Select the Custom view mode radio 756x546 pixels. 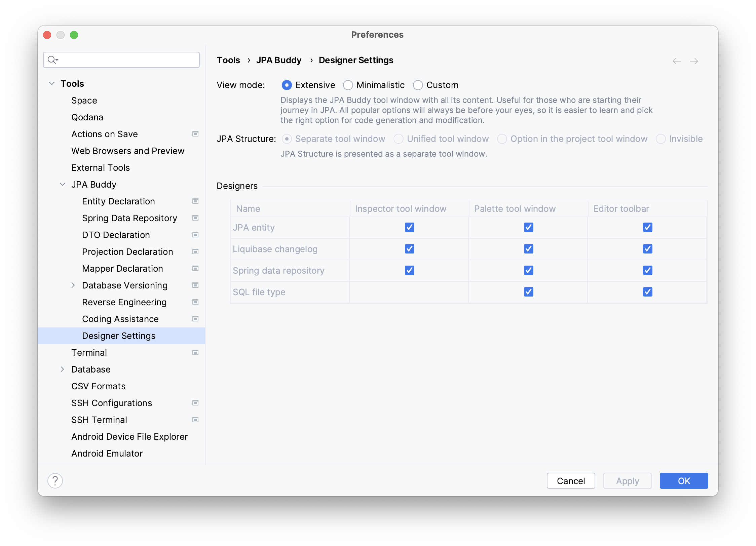point(418,85)
